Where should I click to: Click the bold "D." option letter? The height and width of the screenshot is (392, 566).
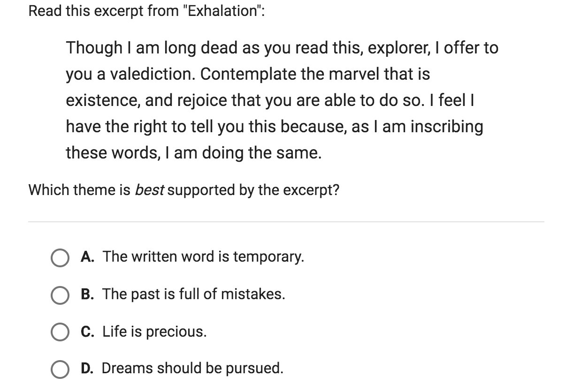point(87,368)
